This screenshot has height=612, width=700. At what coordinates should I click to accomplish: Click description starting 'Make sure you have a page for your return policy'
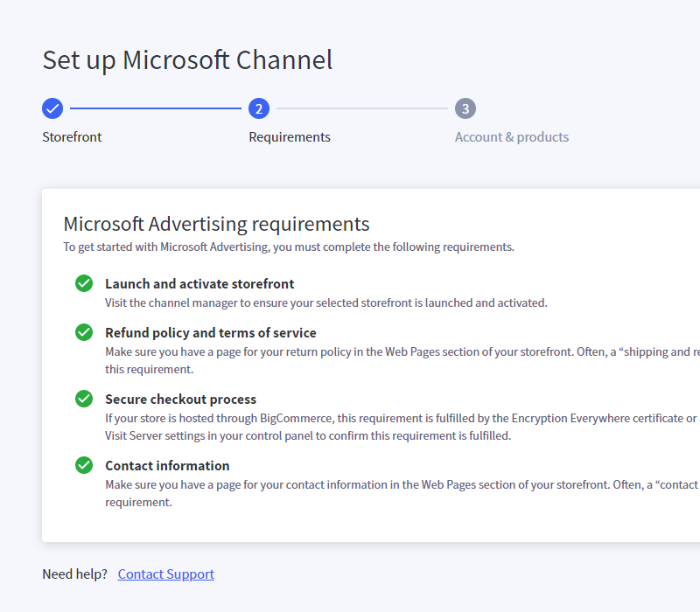(x=402, y=360)
